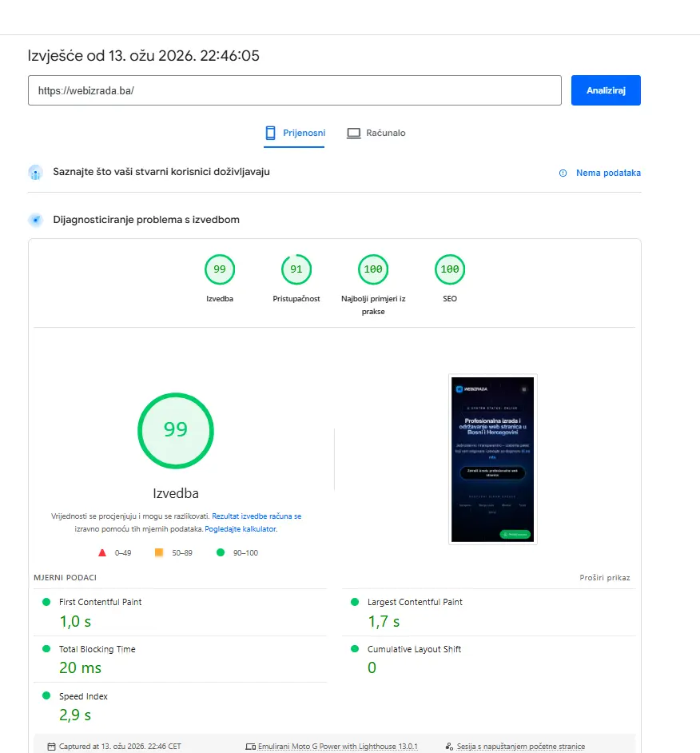Click the mobile page screenshot thumbnail

[x=492, y=459]
